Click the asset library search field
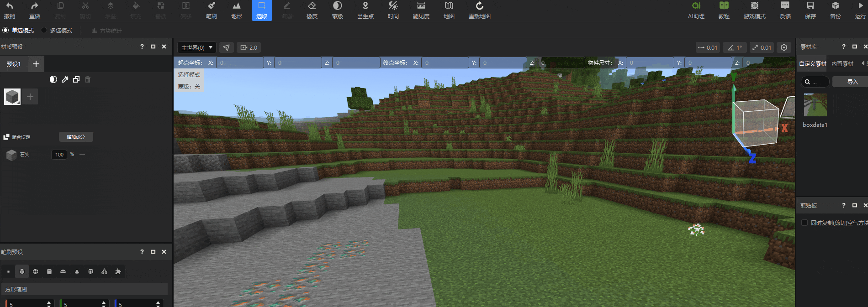The width and height of the screenshot is (868, 307). pyautogui.click(x=815, y=82)
